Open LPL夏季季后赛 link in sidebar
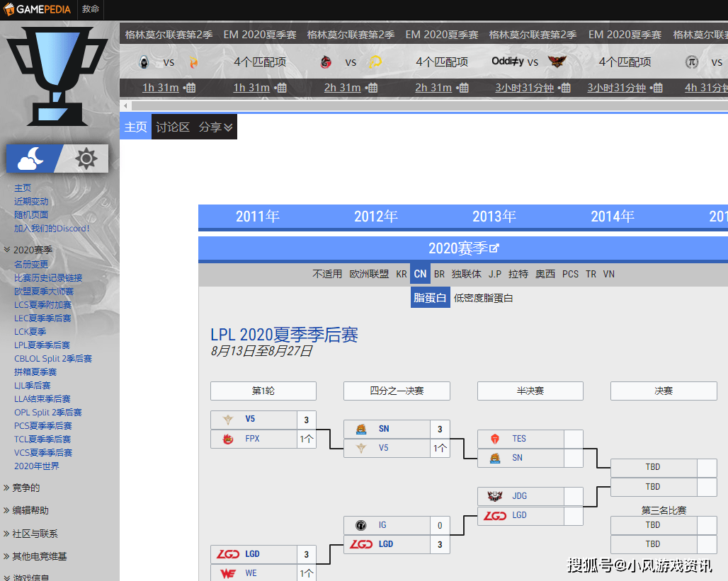Image resolution: width=728 pixels, height=581 pixels. click(x=42, y=345)
